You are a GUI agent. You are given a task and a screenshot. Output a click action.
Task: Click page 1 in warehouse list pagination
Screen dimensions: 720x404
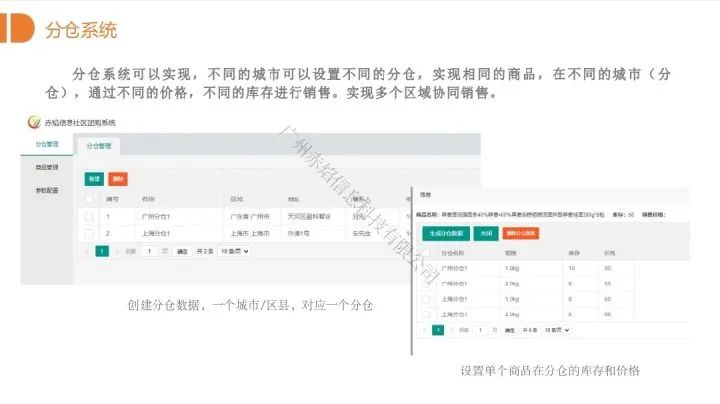pos(102,252)
